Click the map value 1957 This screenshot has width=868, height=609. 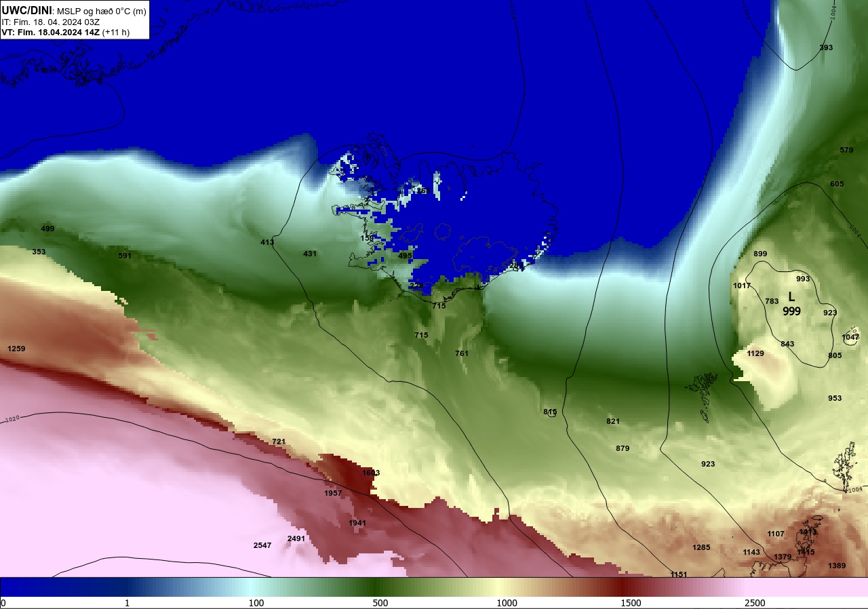(333, 493)
